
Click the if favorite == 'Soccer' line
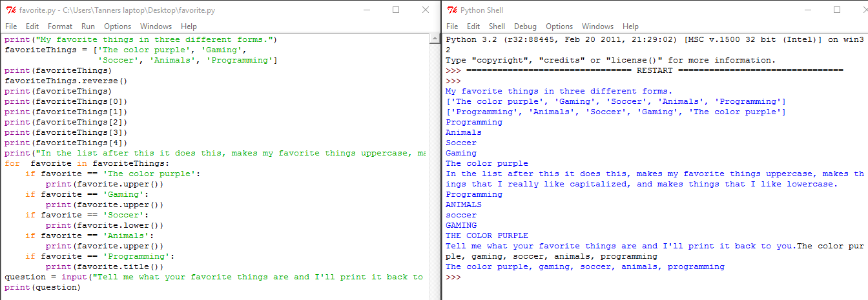pos(87,215)
